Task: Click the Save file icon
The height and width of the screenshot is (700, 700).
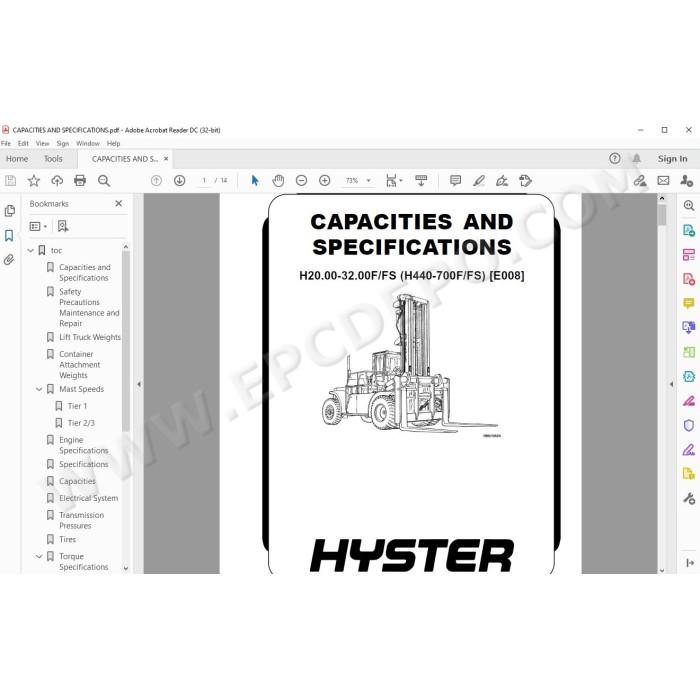Action: (x=10, y=181)
